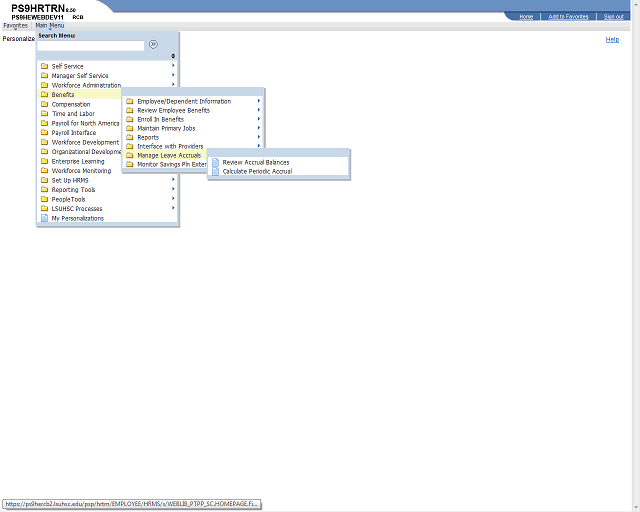This screenshot has height=512, width=640.
Task: Click the Help link
Action: (x=612, y=40)
